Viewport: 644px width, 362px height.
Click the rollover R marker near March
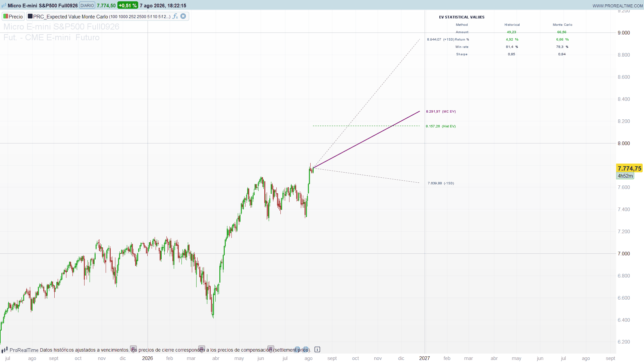tap(202, 349)
